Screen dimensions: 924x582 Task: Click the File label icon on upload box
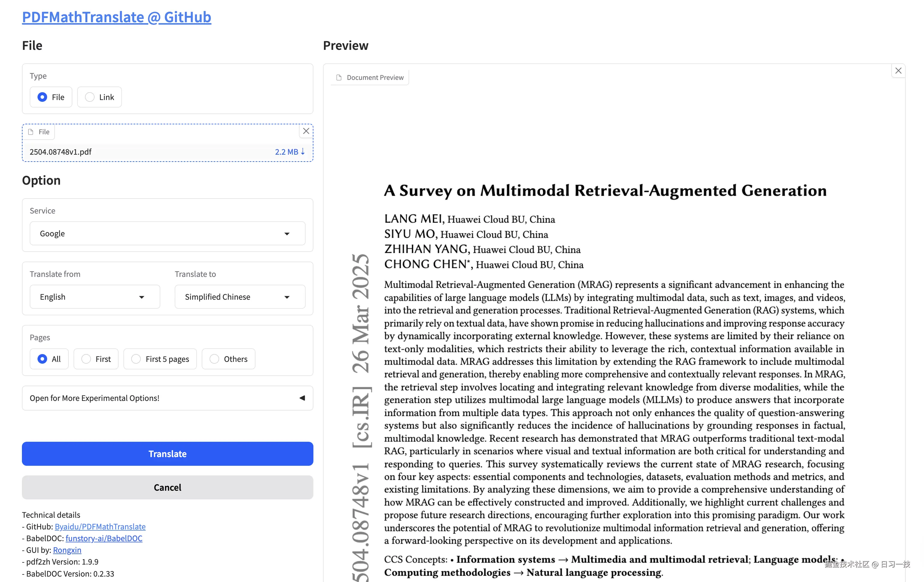(31, 132)
